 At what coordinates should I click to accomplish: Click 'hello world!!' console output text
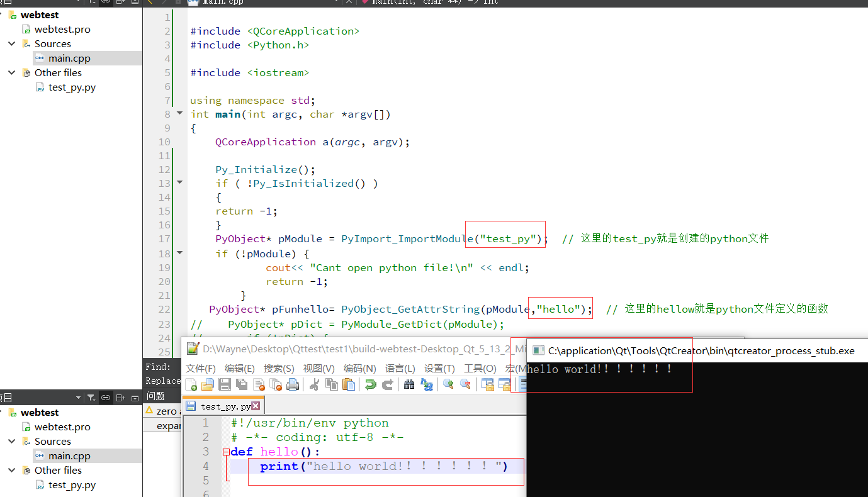tap(600, 369)
